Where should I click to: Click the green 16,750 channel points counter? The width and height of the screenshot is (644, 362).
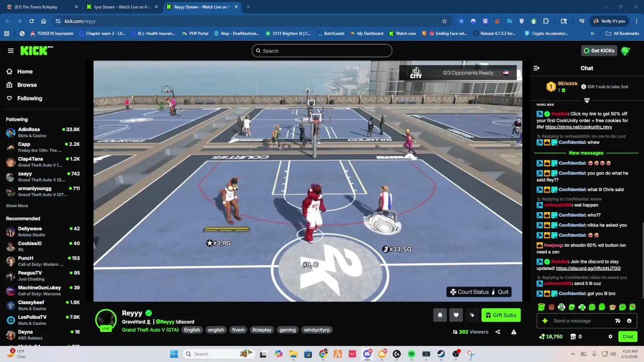pyautogui.click(x=550, y=337)
